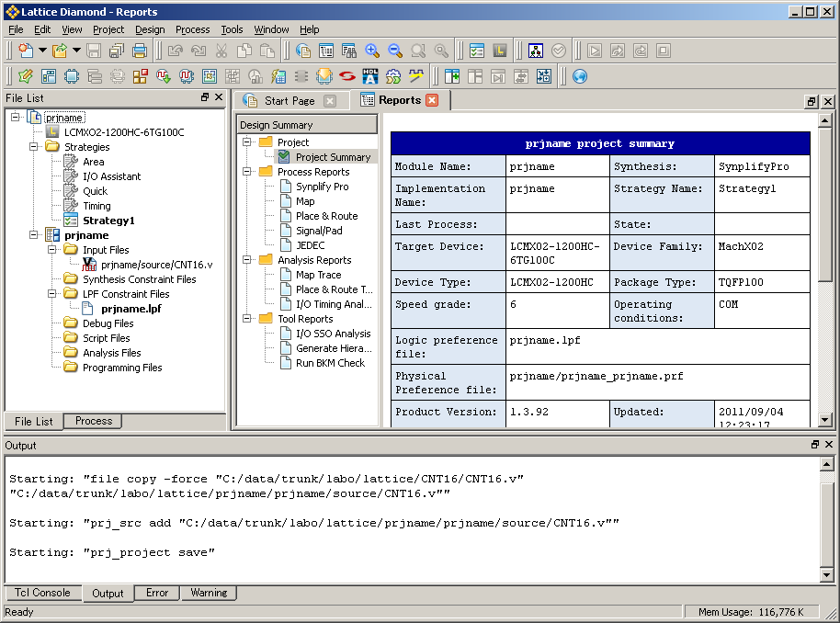Screen dimensions: 840x623
Task: Open the Synplify Pro report
Action: point(322,187)
